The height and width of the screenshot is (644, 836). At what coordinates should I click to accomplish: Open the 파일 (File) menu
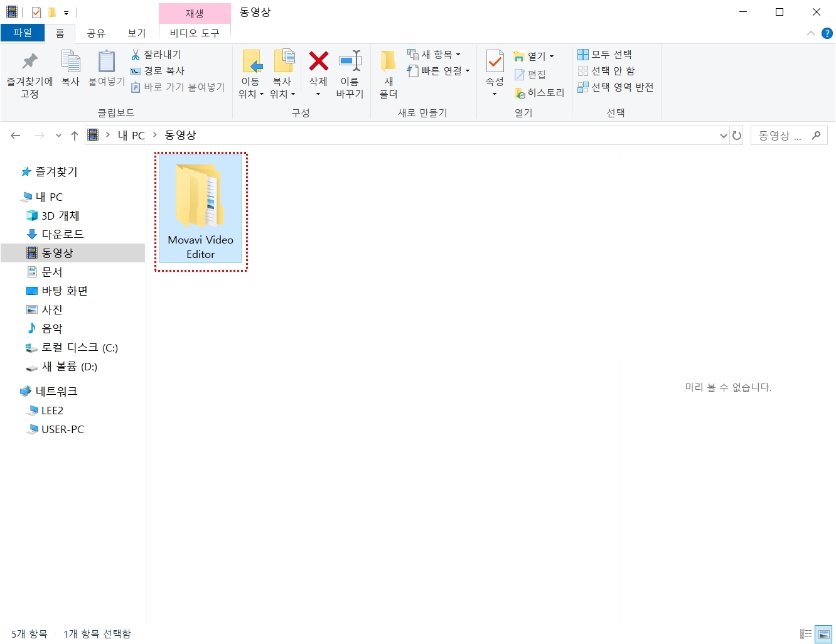23,33
